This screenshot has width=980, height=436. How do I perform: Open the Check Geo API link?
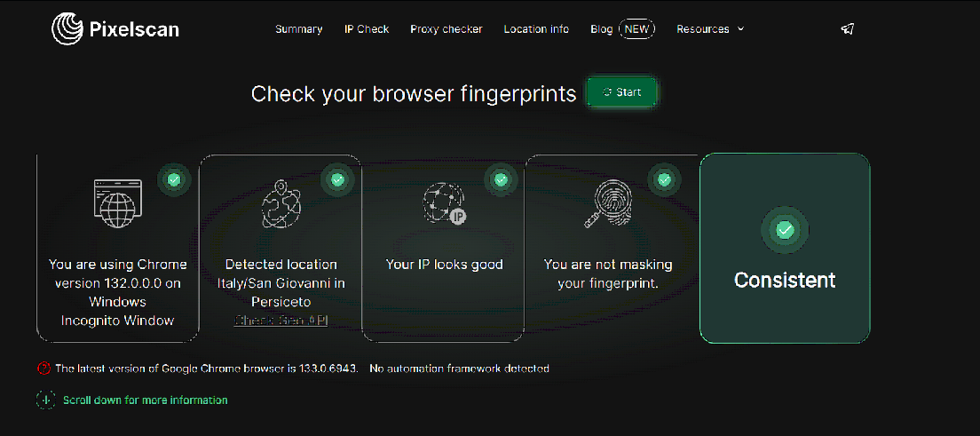281,321
